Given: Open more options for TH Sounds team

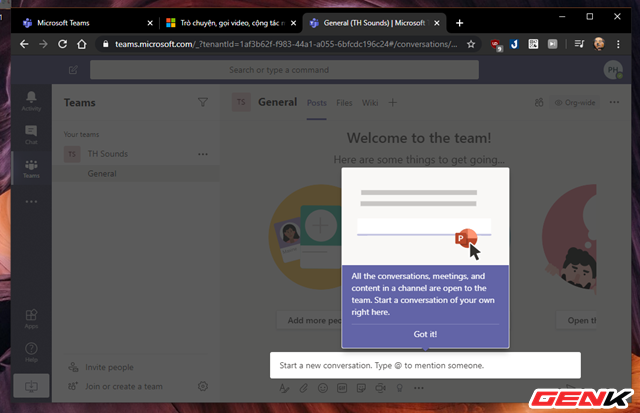Looking at the screenshot, I should (x=203, y=154).
